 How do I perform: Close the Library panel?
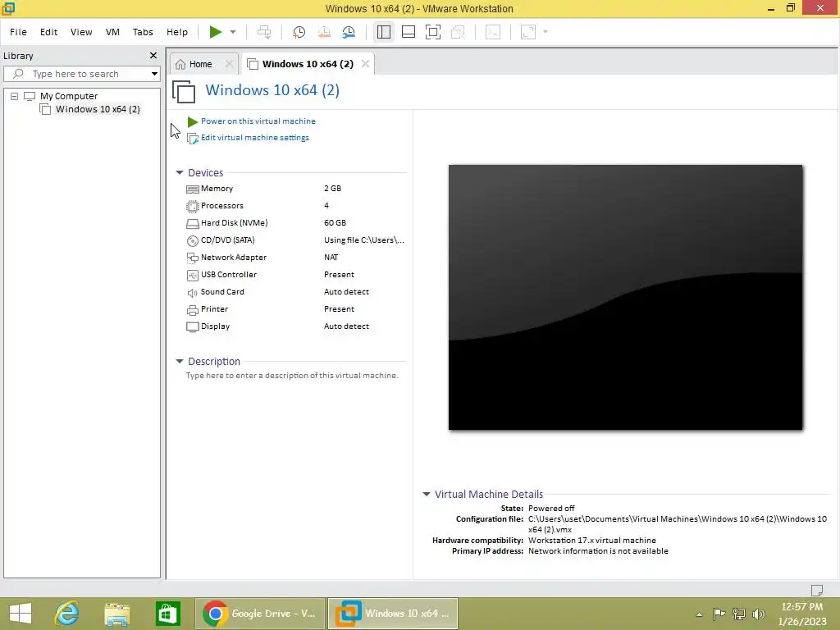pyautogui.click(x=153, y=56)
